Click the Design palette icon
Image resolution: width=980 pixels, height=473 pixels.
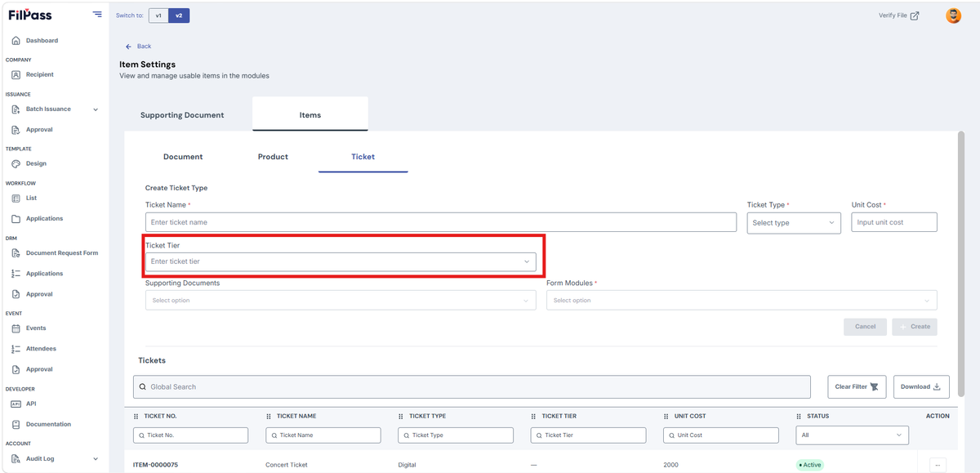tap(16, 163)
